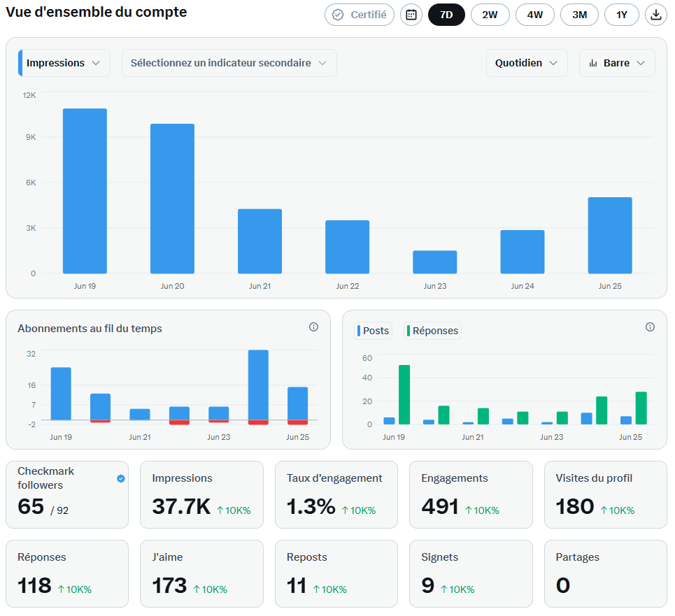Open the calendar date picker icon
Viewport: 675px width, 616px height.
tap(411, 15)
